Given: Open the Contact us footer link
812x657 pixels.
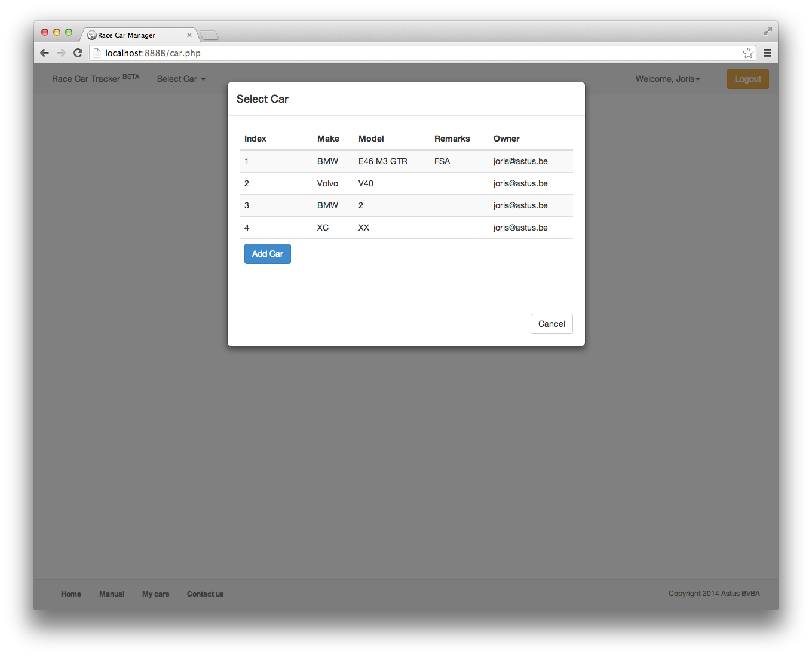Looking at the screenshot, I should click(x=205, y=594).
